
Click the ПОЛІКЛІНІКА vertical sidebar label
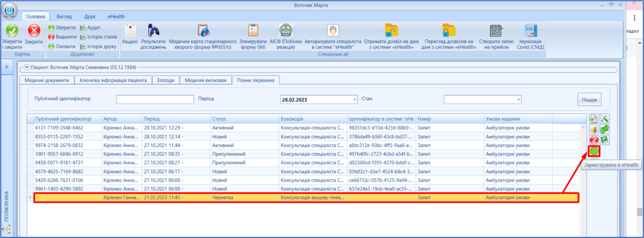7,206
